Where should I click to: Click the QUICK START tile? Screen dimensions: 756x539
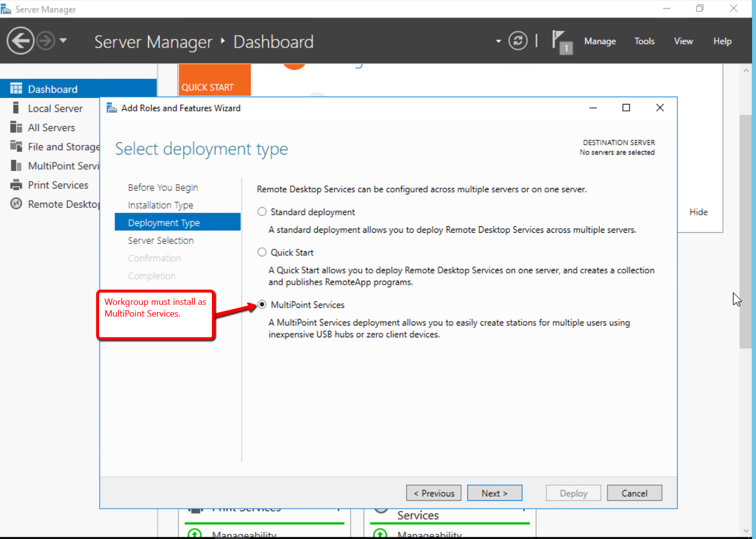(x=214, y=80)
